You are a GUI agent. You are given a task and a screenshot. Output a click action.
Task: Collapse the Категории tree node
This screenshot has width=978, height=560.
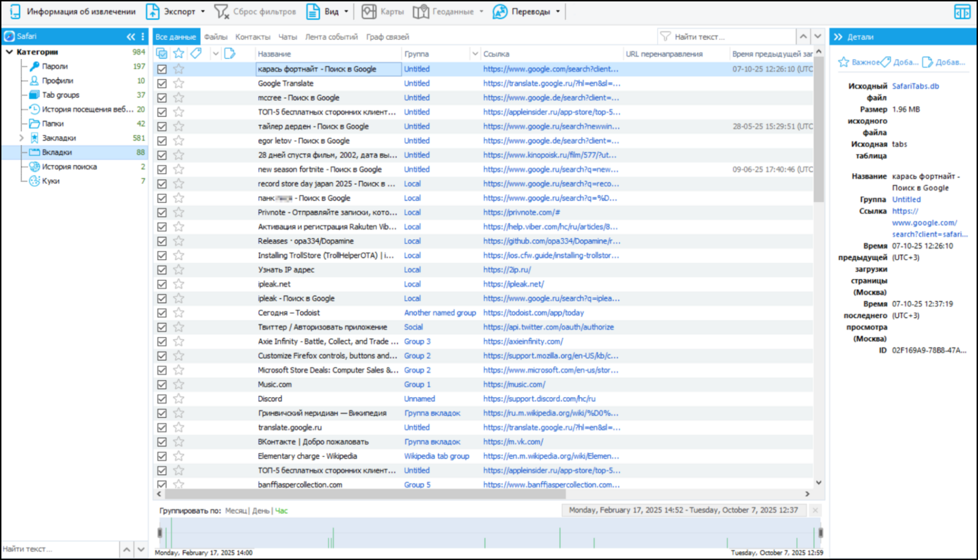pyautogui.click(x=9, y=52)
